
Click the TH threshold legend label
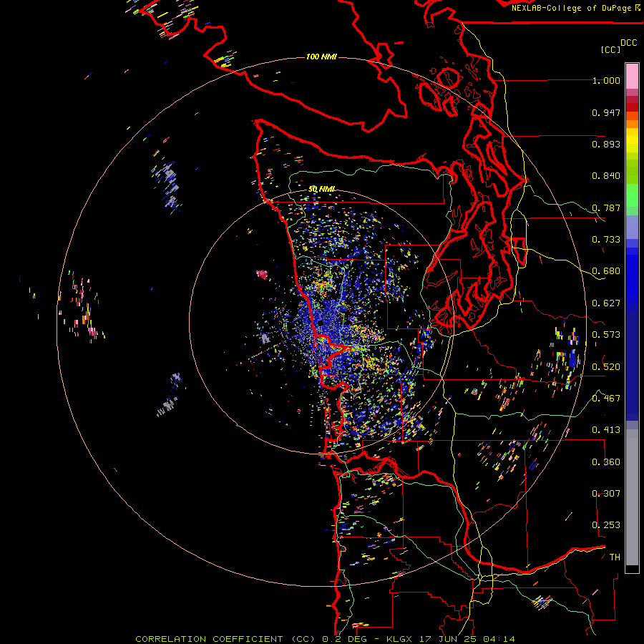[x=615, y=557]
